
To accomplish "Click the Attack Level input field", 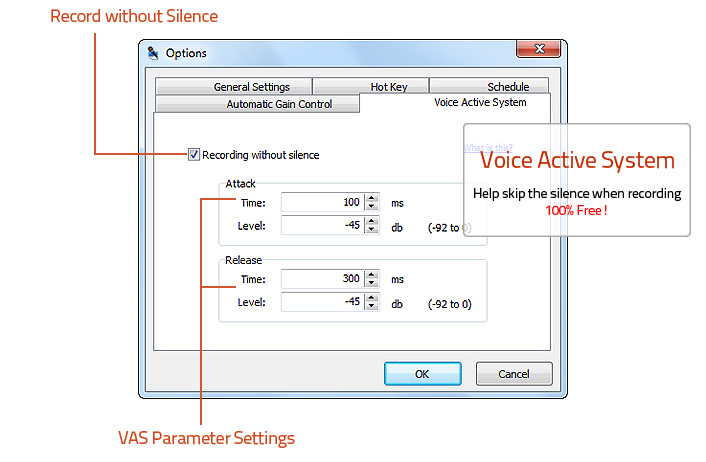I will pyautogui.click(x=322, y=225).
